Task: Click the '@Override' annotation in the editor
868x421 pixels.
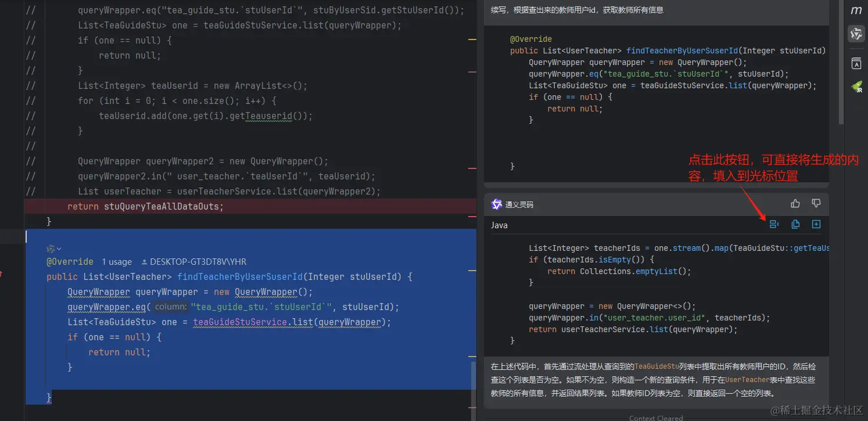Action: (x=70, y=262)
